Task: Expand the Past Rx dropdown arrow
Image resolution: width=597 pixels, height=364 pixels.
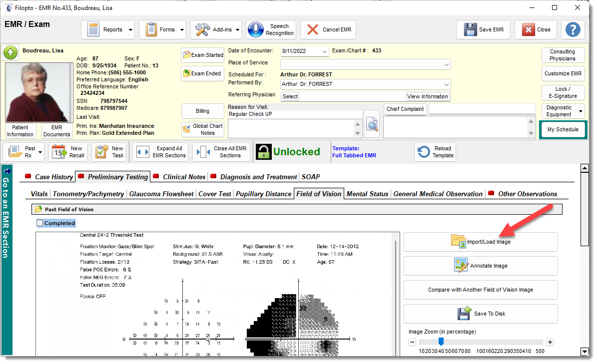Action: pyautogui.click(x=40, y=152)
